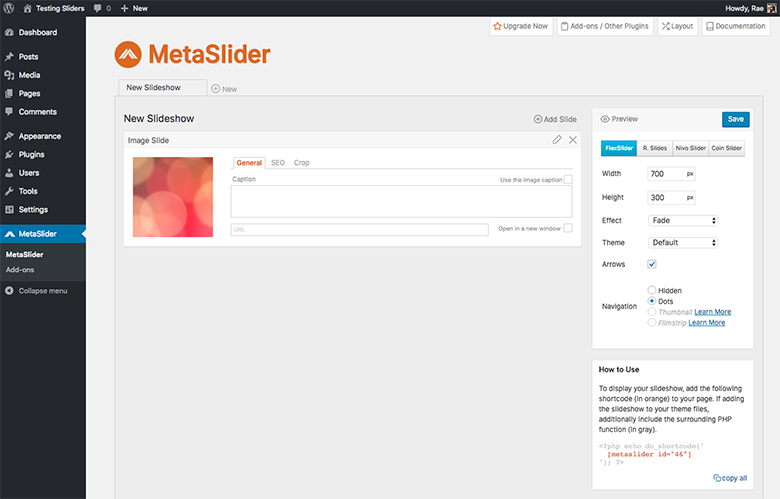Enable Open in a new window checkbox
780x499 pixels.
point(568,228)
